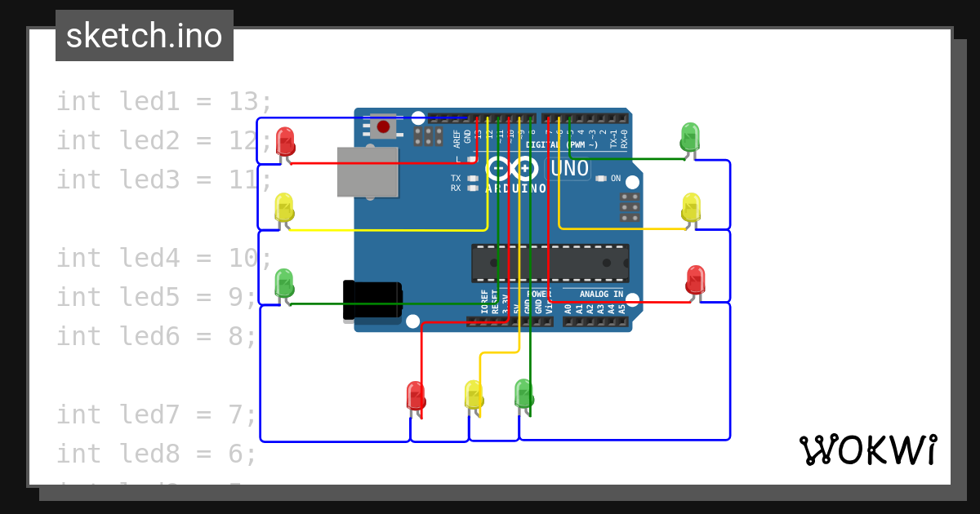Click the ANALOG IN header label

click(x=601, y=294)
